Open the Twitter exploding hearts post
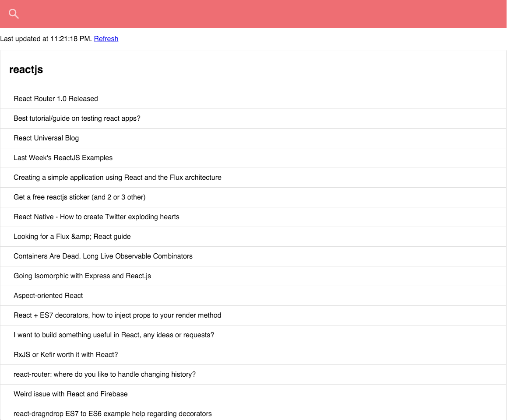Viewport: 507px width, 420px height. [253, 217]
